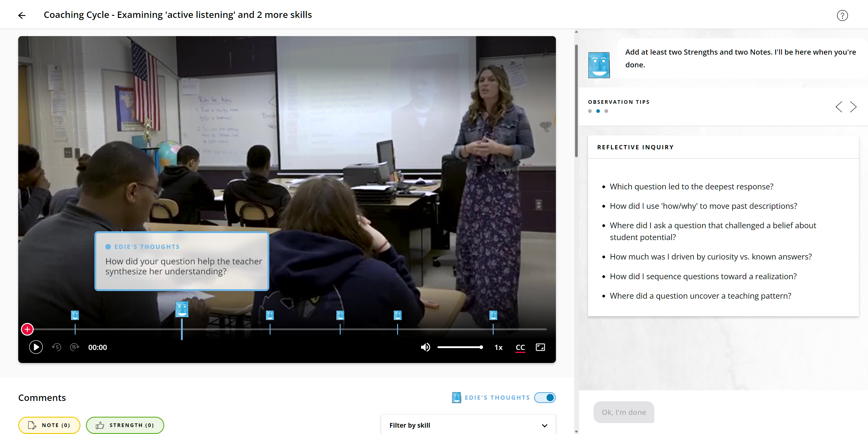The image size is (868, 434).
Task: Select the Strength (0) filter
Action: (125, 425)
